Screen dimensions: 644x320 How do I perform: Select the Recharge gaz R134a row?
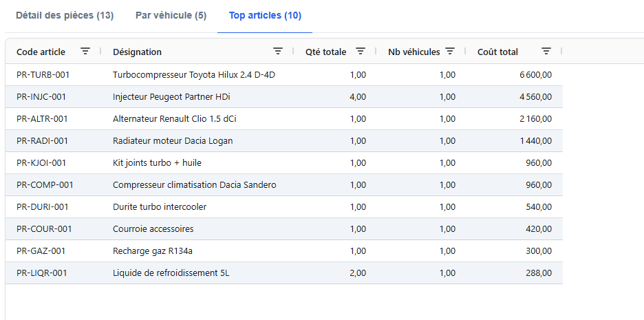pos(158,251)
